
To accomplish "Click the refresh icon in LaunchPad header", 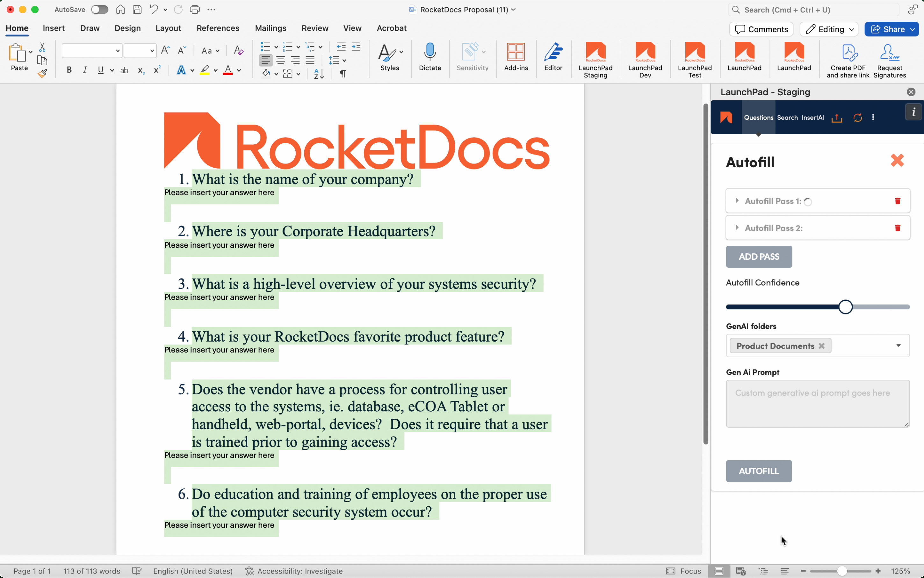I will coord(857,118).
